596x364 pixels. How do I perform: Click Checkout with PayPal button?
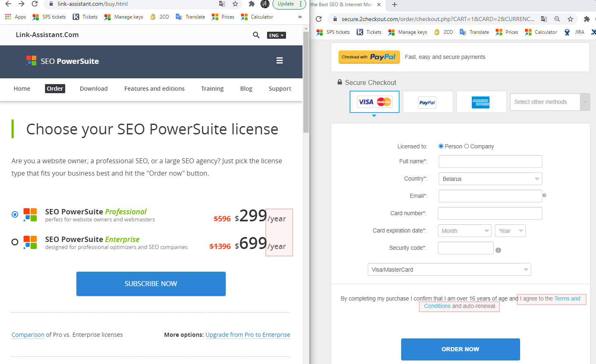click(x=369, y=57)
